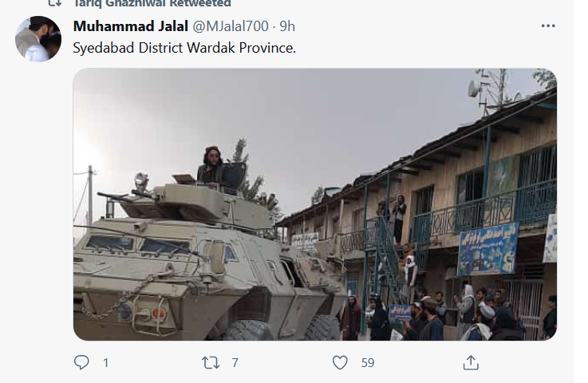This screenshot has width=588, height=383.
Task: Like the tweet with the heart icon
Action: [340, 363]
